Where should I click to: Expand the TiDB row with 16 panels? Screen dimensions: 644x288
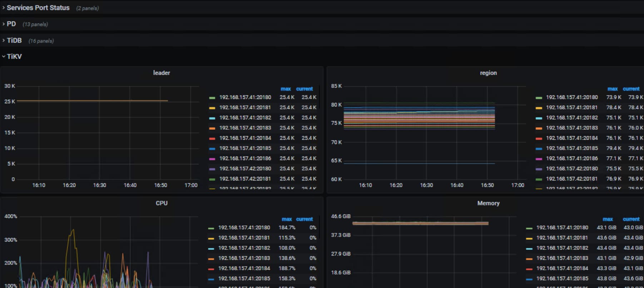pos(14,40)
